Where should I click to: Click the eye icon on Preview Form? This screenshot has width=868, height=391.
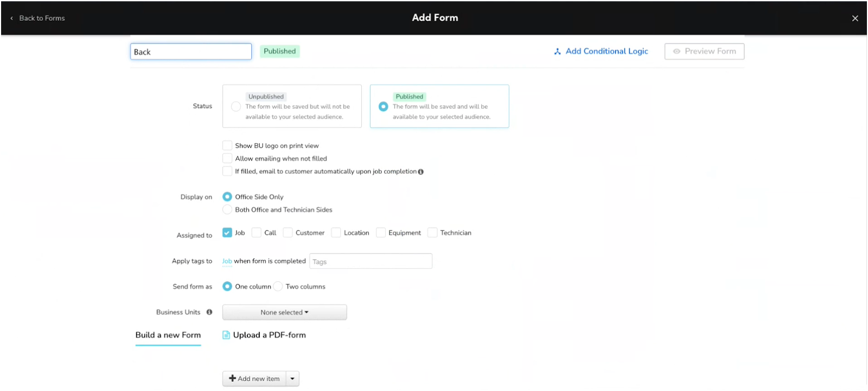(676, 52)
